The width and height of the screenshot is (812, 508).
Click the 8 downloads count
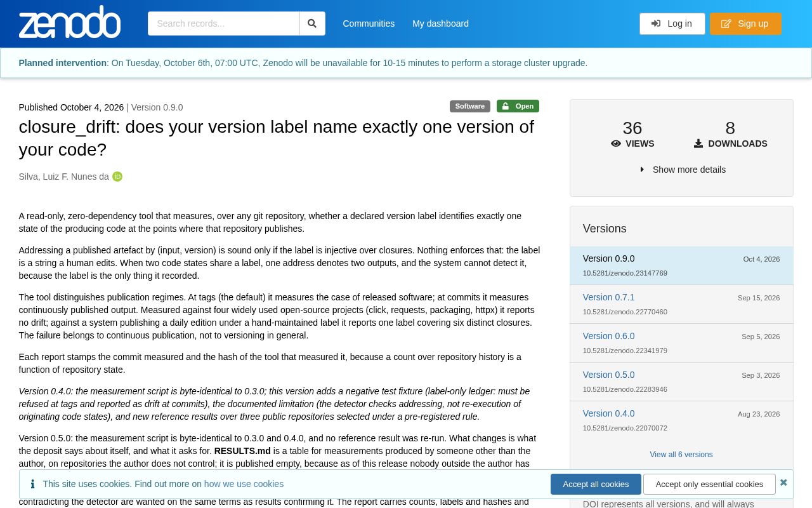[x=730, y=128]
